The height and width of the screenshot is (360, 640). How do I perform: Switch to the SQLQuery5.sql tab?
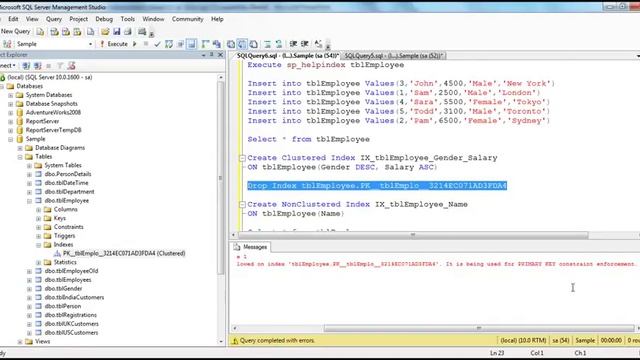(x=394, y=56)
